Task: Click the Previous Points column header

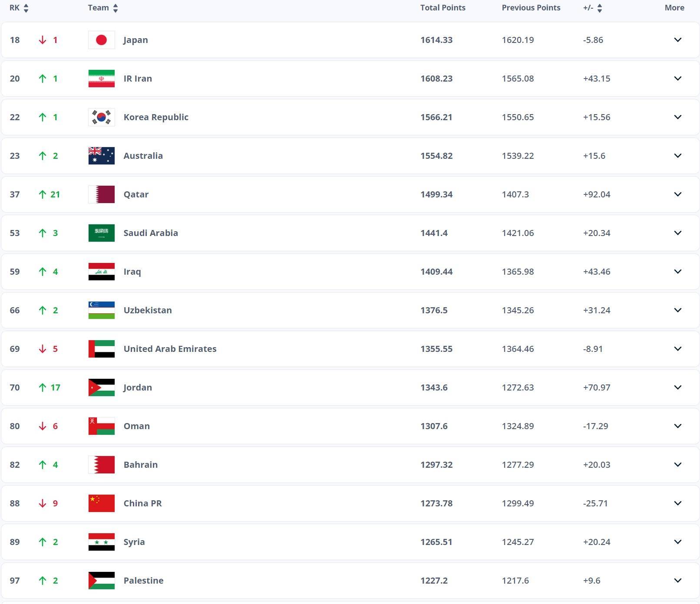Action: [531, 8]
